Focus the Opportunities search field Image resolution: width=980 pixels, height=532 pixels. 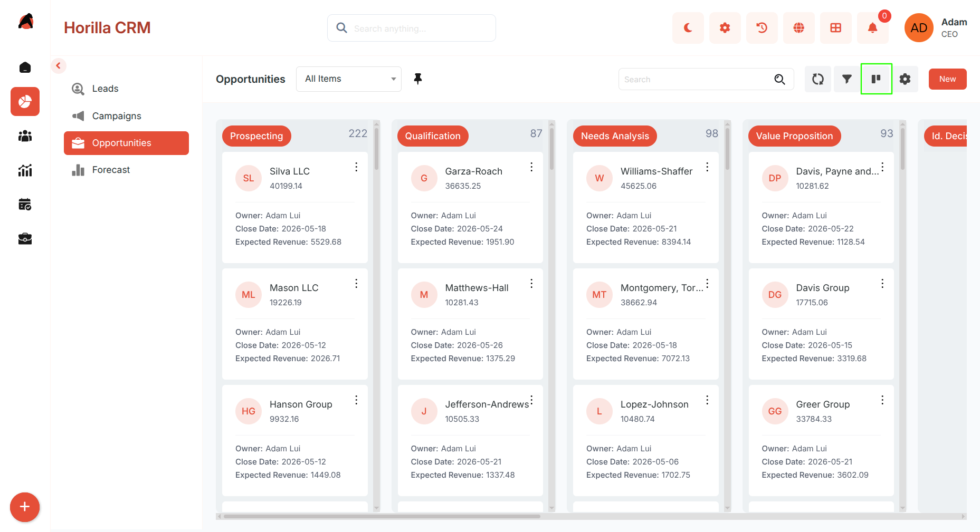706,79
